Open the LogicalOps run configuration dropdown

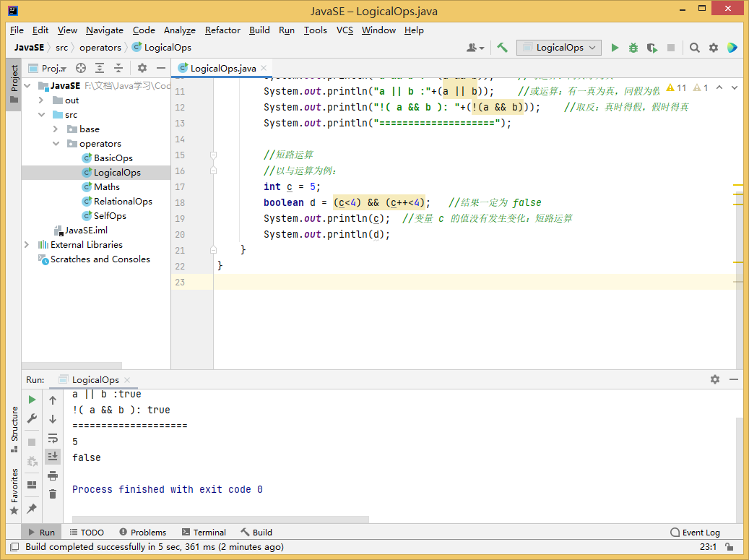coord(559,48)
